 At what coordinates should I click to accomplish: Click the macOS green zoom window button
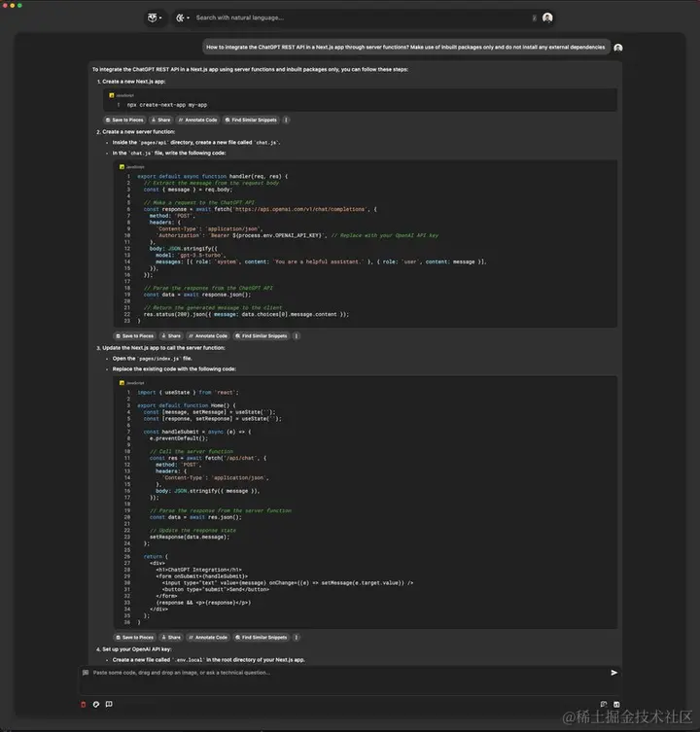19,6
